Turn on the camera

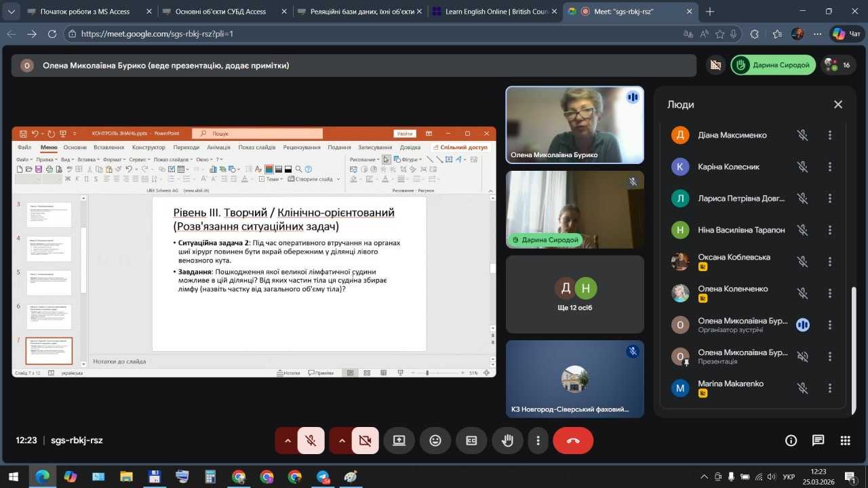point(365,441)
